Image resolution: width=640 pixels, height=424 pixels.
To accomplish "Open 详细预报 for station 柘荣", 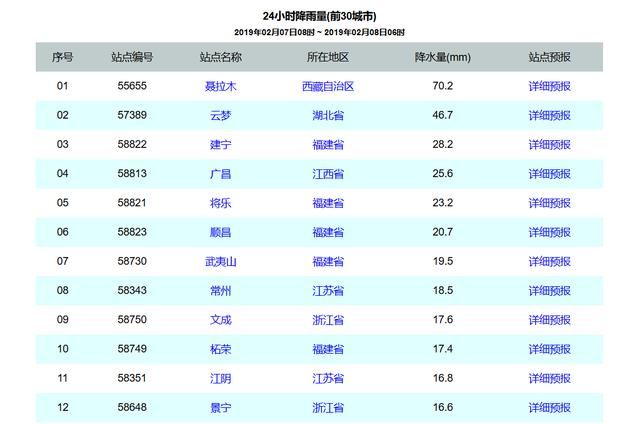I will (549, 349).
